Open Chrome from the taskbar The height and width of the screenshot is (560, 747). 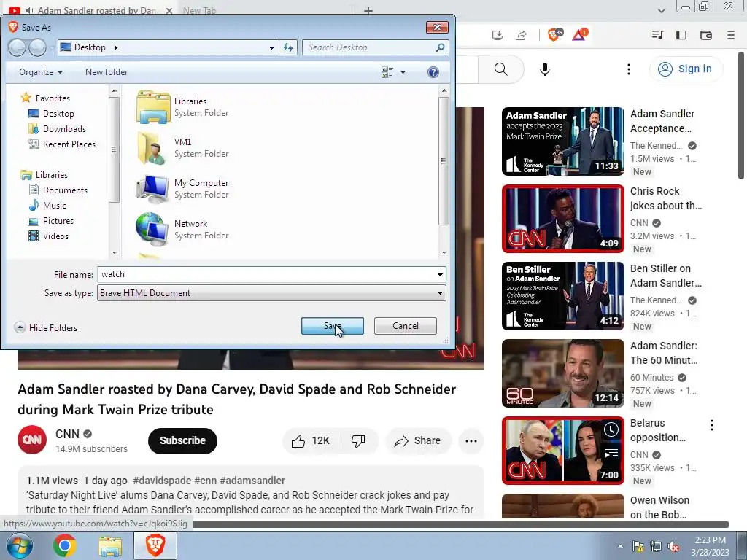pos(64,545)
